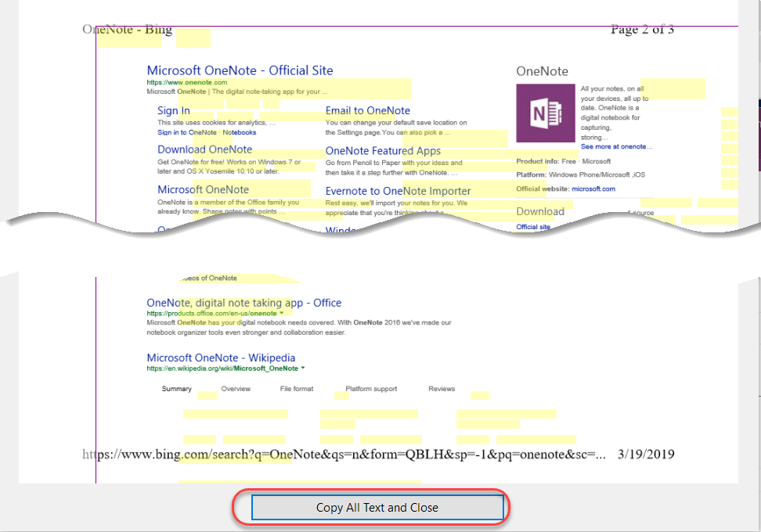The height and width of the screenshot is (532, 761).
Task: Open the Evernote to OneNote Importer link
Action: tap(398, 190)
